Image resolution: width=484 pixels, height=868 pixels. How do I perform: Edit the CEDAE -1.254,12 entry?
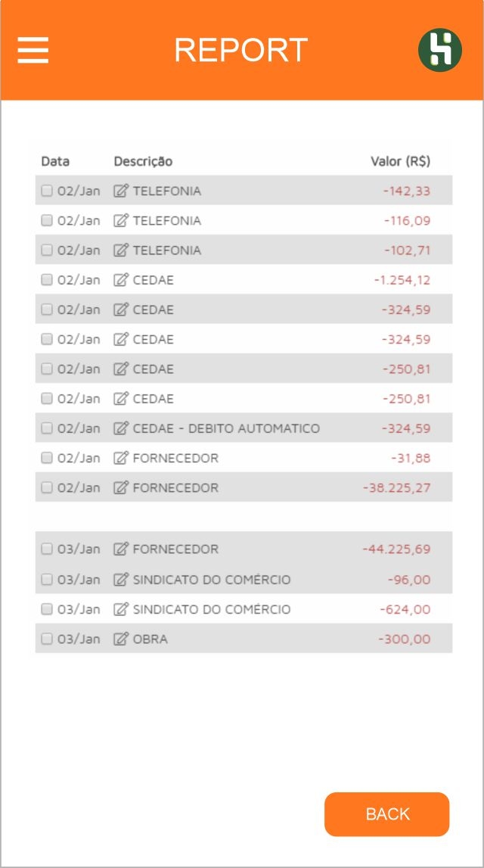coord(121,280)
